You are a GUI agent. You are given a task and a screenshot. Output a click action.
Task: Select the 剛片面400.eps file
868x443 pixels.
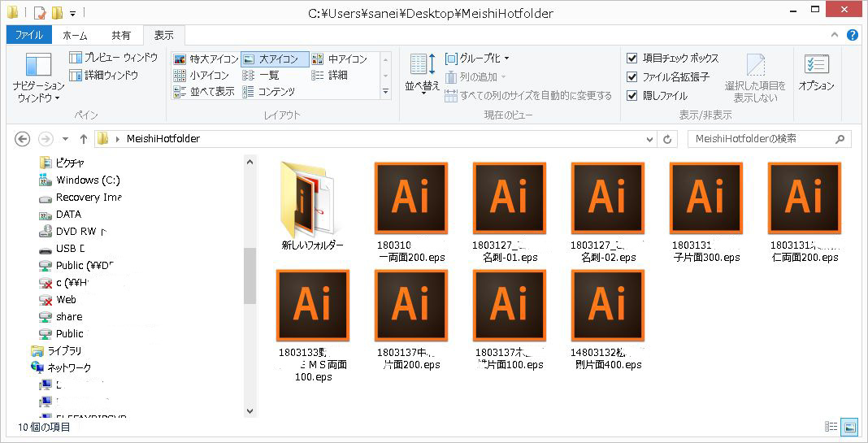(608, 319)
